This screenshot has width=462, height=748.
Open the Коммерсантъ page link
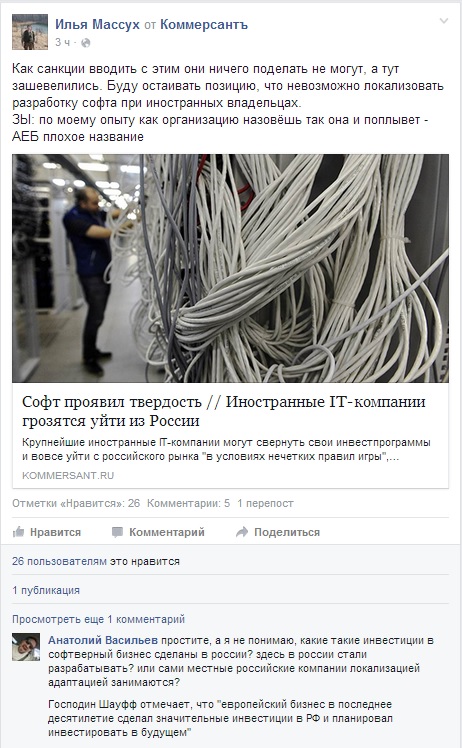tap(204, 24)
